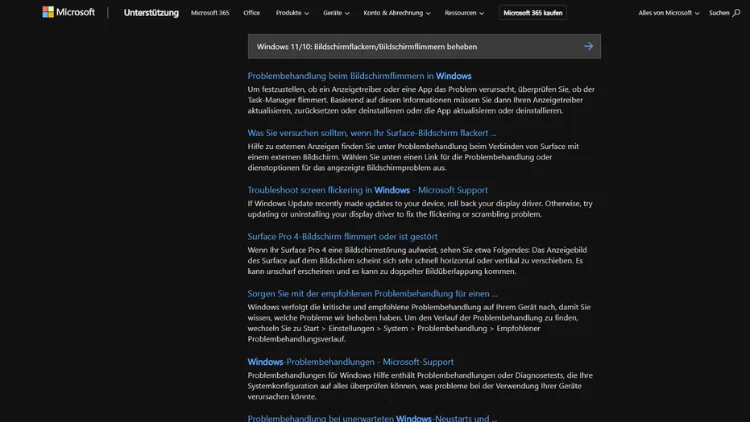750x422 pixels.
Task: Open Surface Pro 4-Bildschirm flimmert result
Action: point(342,236)
